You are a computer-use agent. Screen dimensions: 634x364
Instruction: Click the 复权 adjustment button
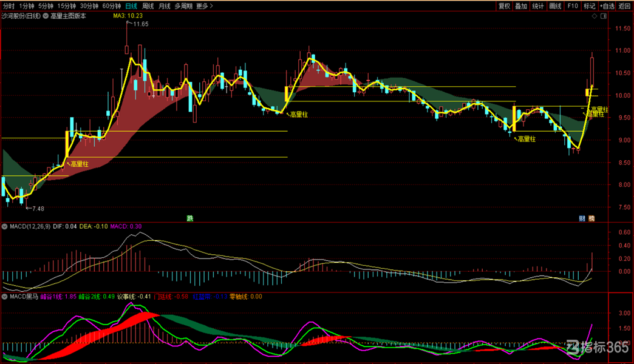[x=504, y=6]
